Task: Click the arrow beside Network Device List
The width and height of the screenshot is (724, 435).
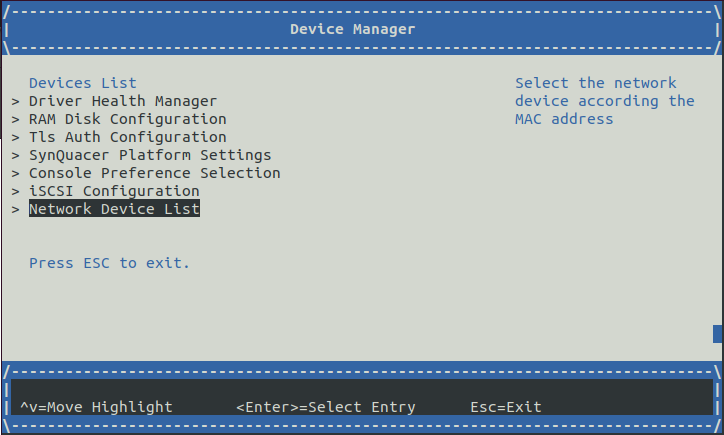Action: [16, 210]
